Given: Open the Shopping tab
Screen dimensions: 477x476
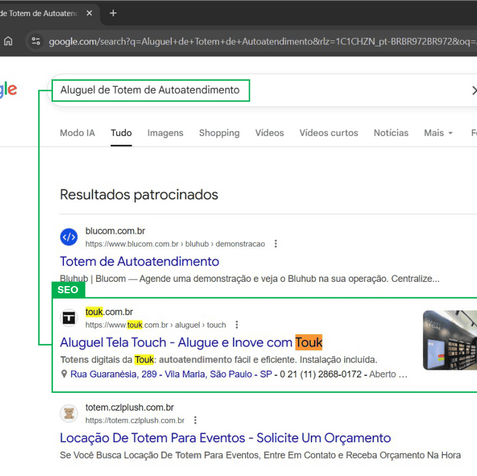Looking at the screenshot, I should pyautogui.click(x=219, y=133).
